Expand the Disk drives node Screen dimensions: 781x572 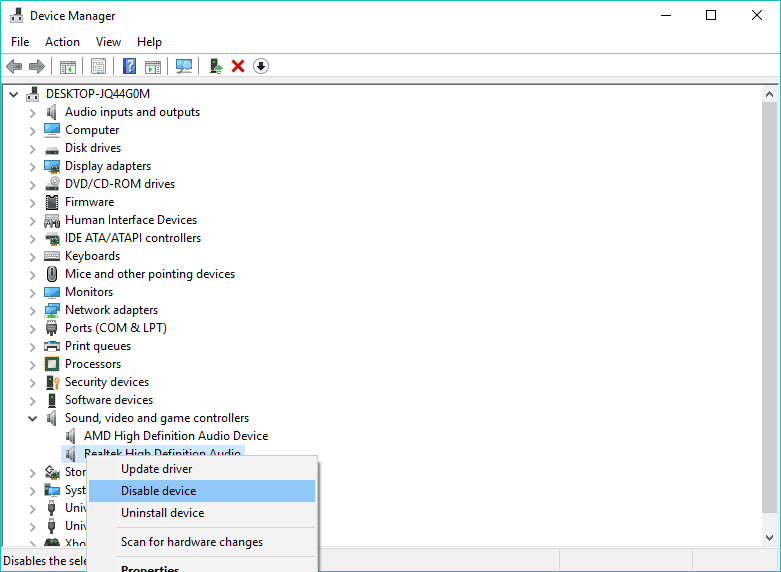tap(32, 148)
